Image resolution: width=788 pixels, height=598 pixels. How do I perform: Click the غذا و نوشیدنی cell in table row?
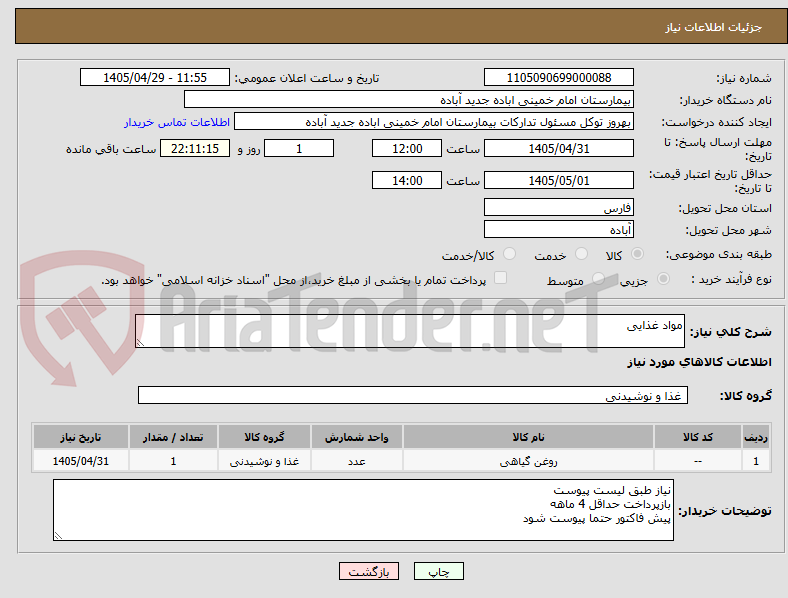click(x=264, y=461)
